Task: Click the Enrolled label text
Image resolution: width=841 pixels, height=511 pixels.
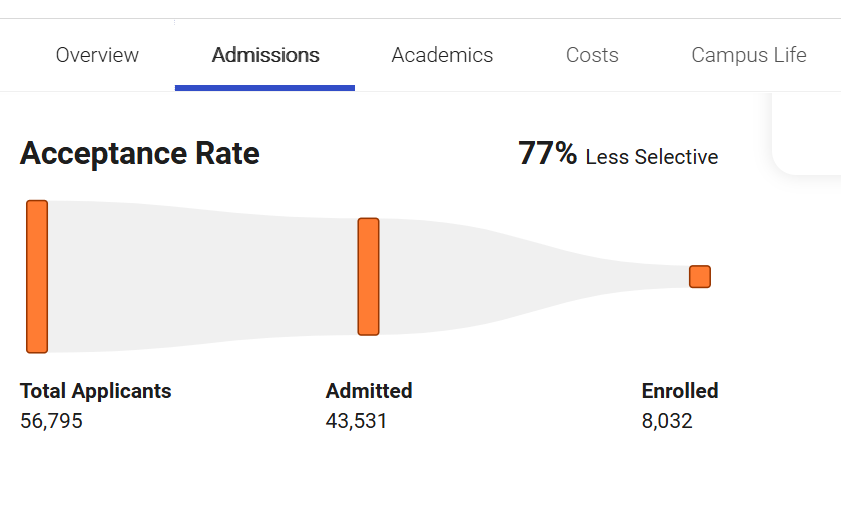Action: pos(680,391)
